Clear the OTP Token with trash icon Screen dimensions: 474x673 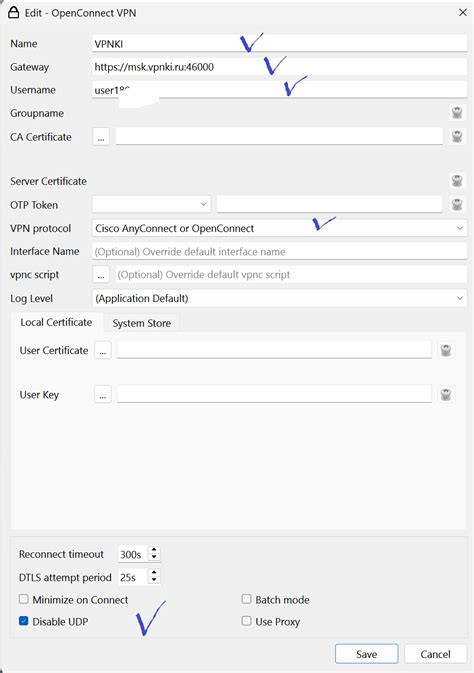coord(457,204)
